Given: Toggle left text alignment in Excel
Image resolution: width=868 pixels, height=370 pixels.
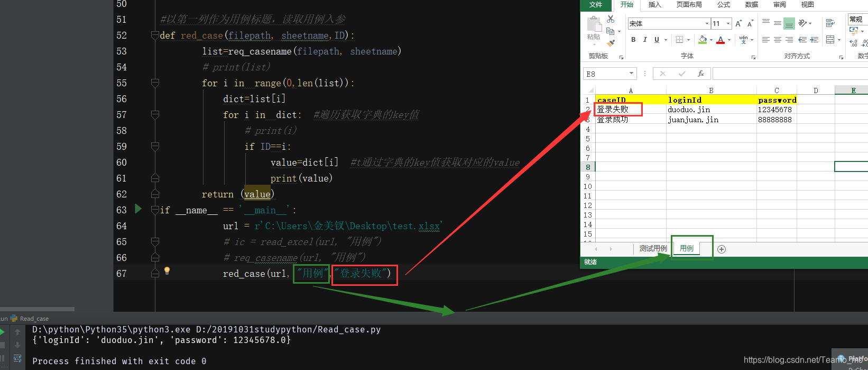Looking at the screenshot, I should coord(766,40).
